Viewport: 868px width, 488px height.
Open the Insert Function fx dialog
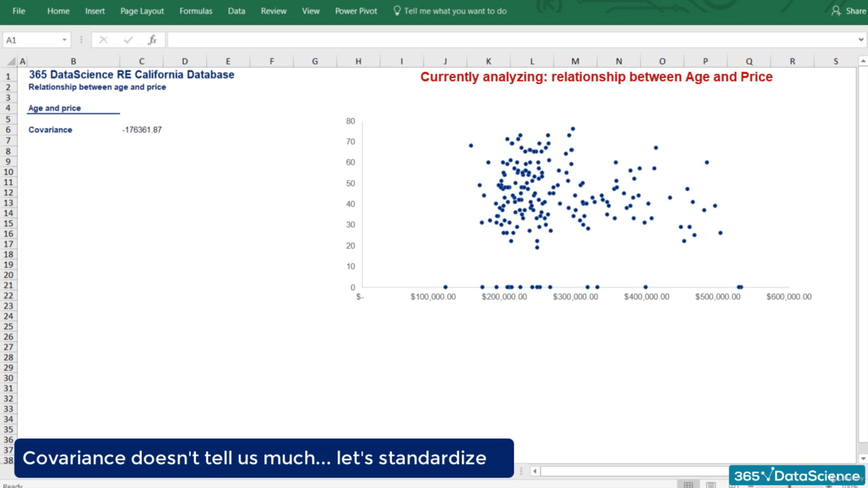tap(152, 40)
